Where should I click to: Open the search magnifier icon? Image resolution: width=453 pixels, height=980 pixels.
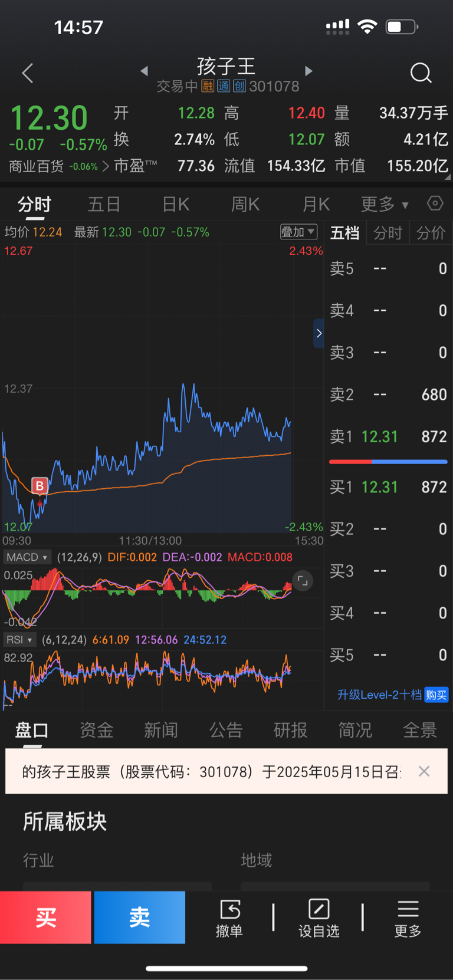tap(421, 73)
